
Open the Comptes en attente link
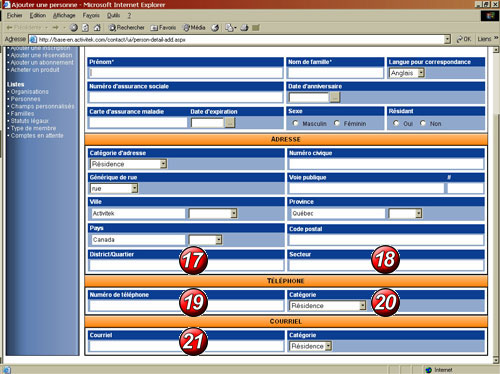[x=37, y=136]
